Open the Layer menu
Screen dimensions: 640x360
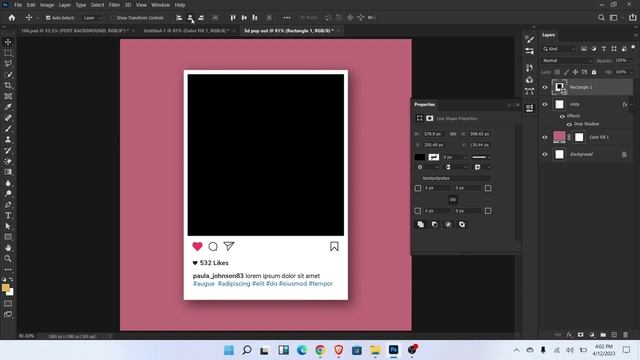[x=64, y=5]
